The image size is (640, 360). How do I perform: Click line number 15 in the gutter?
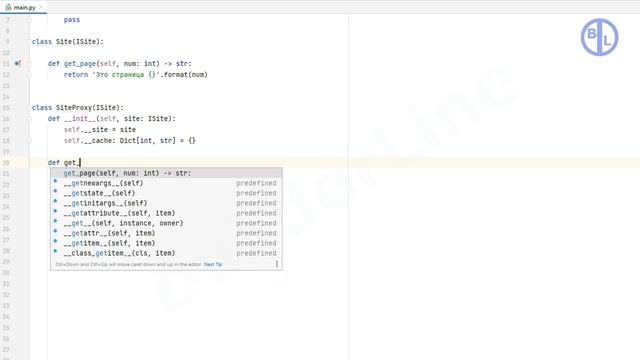[x=6, y=108]
